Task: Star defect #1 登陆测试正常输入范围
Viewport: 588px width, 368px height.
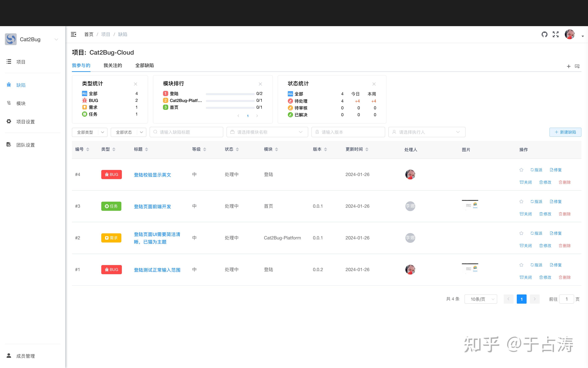Action: coord(521,265)
